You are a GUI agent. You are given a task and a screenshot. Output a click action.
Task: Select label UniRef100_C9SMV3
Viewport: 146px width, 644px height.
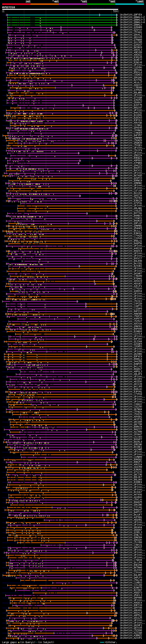[x=131, y=75]
